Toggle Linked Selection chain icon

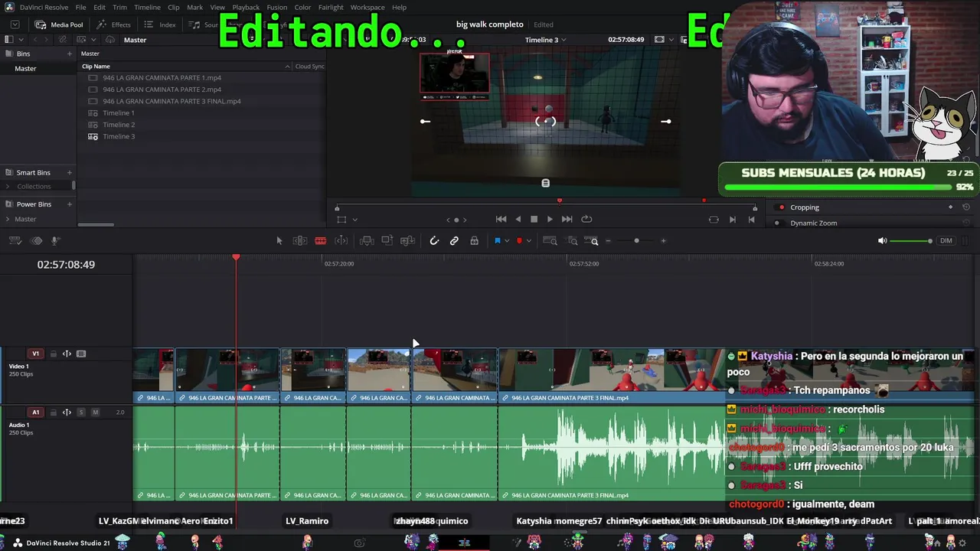coord(454,241)
